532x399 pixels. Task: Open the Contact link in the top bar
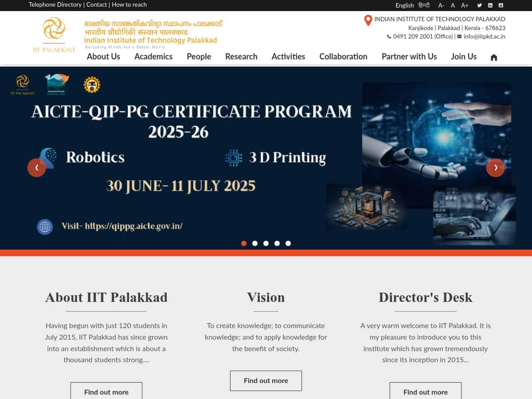tap(97, 4)
